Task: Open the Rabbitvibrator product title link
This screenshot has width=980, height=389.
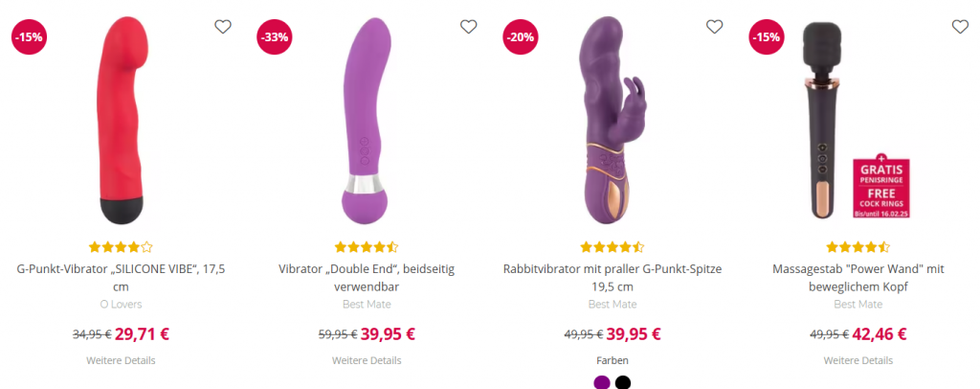Action: [x=612, y=278]
